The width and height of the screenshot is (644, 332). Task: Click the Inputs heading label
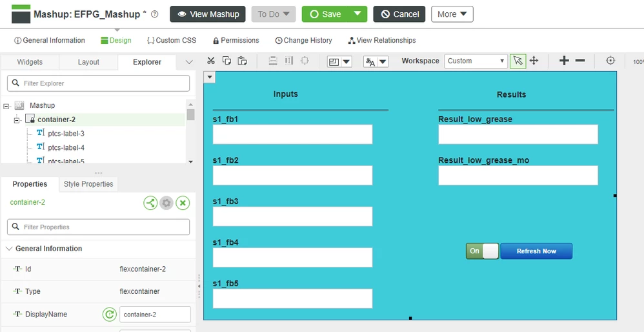285,94
